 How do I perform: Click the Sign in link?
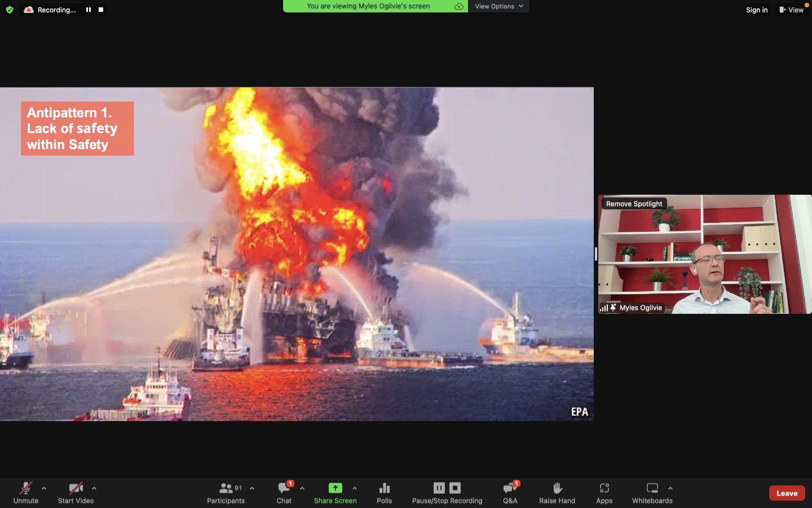pyautogui.click(x=757, y=10)
